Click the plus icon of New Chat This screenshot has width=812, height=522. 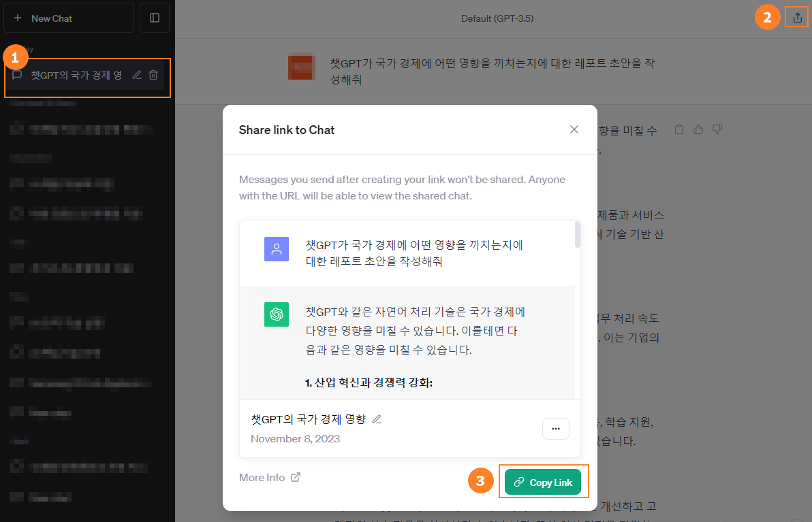click(x=18, y=18)
